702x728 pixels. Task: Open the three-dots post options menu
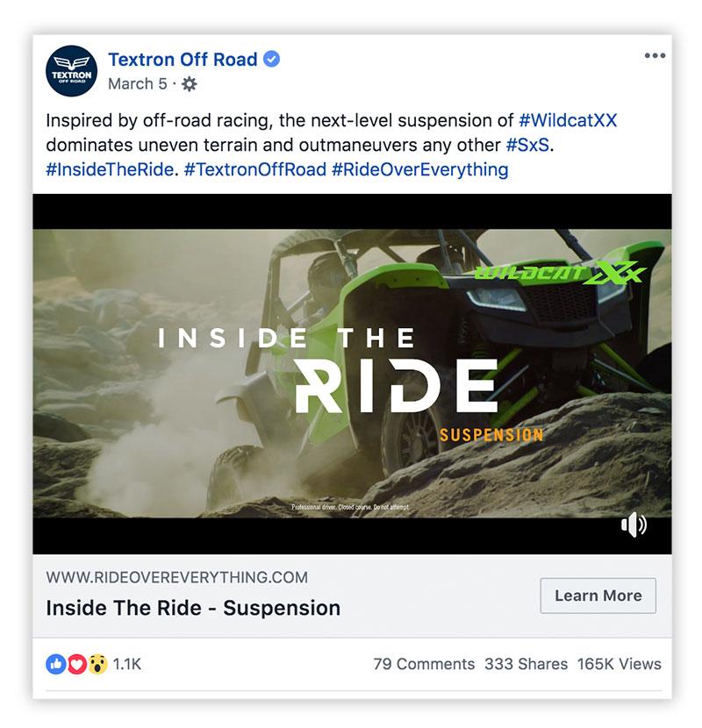coord(655,56)
